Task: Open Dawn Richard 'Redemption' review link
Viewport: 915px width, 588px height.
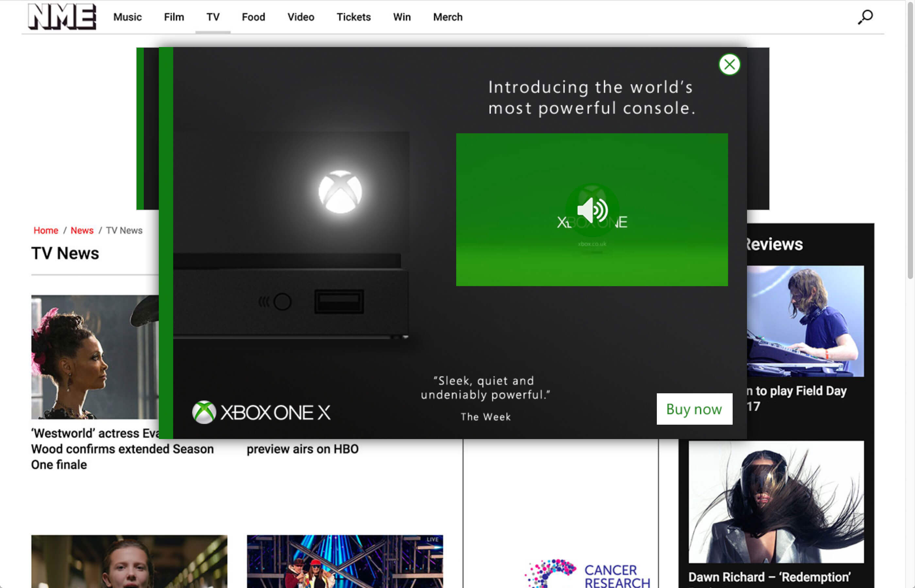Action: [x=770, y=577]
